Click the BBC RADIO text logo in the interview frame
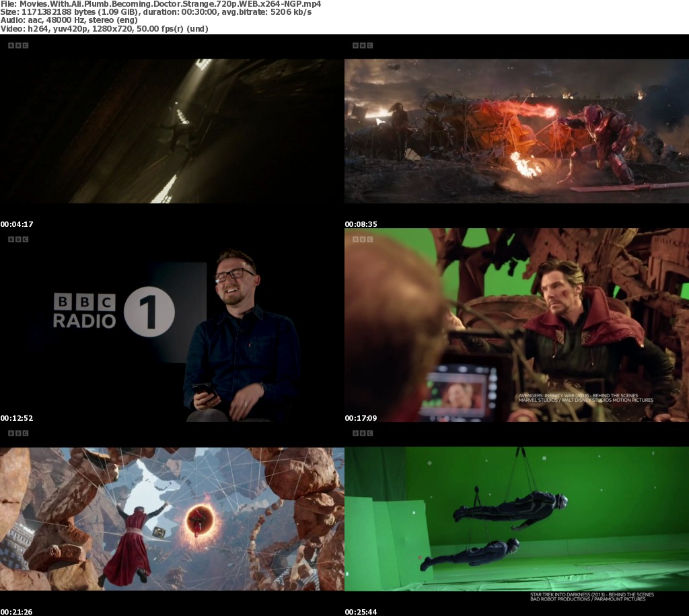689x616 pixels. (84, 311)
